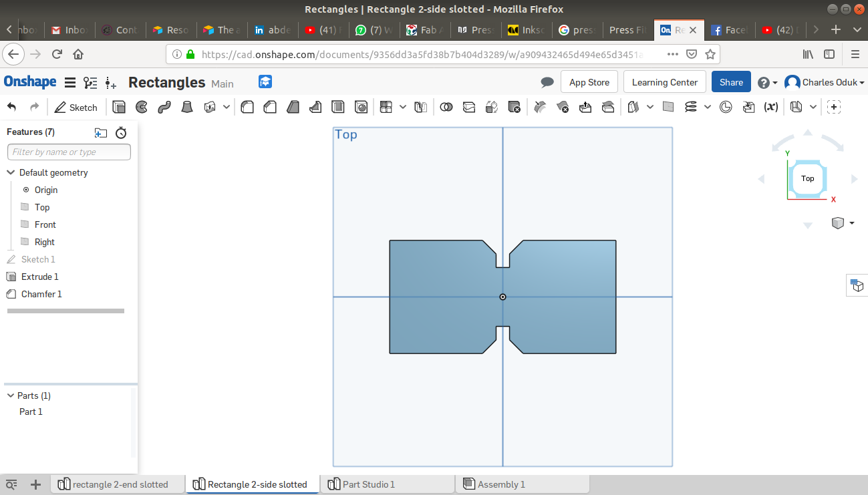This screenshot has height=495, width=868.
Task: Click the Hole tool icon
Action: pos(361,107)
